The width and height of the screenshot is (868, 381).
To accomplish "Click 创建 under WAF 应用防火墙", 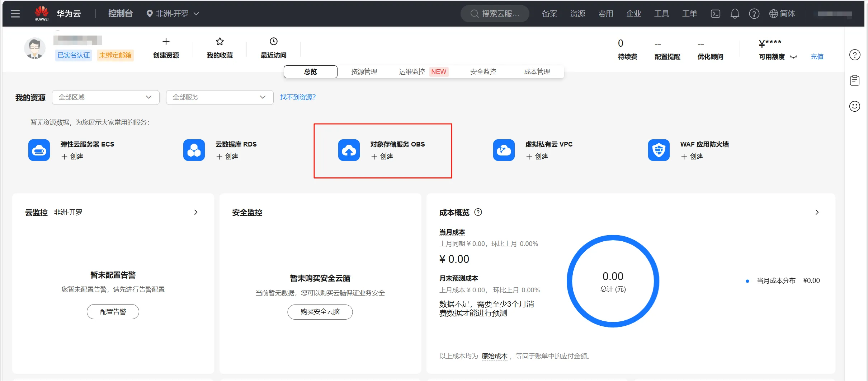I will pos(692,157).
